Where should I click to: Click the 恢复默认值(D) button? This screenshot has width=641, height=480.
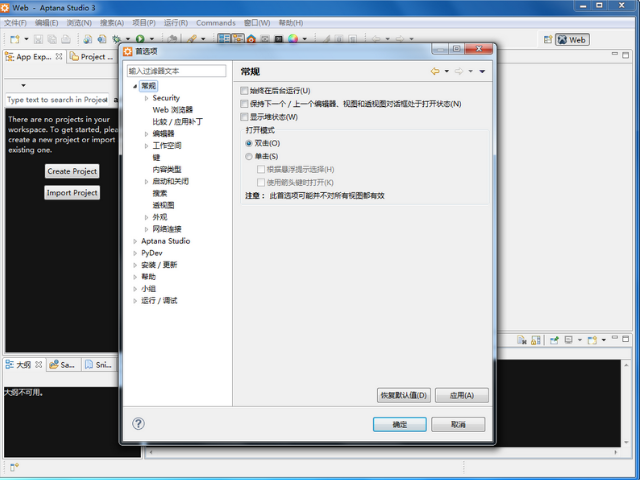[x=403, y=395]
